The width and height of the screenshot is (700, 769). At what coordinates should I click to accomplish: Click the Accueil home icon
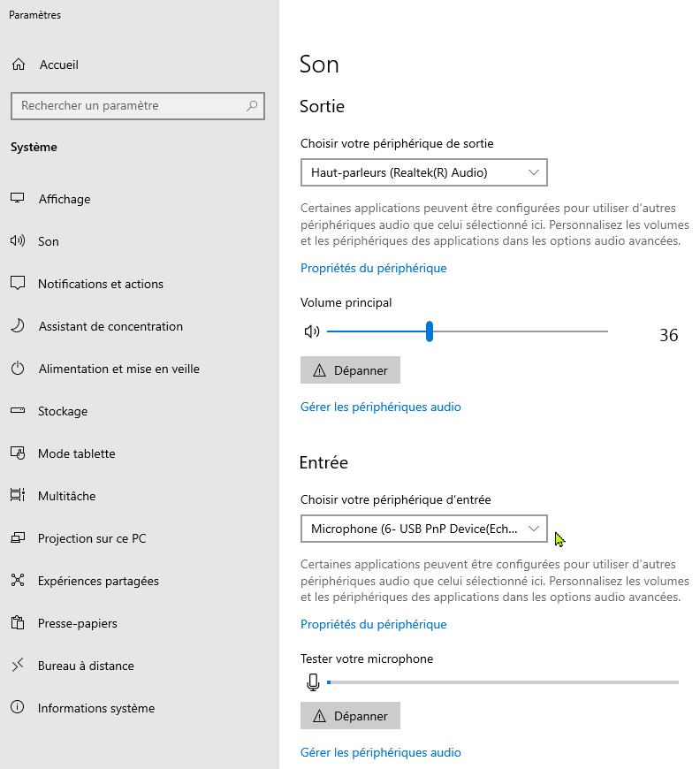point(19,65)
